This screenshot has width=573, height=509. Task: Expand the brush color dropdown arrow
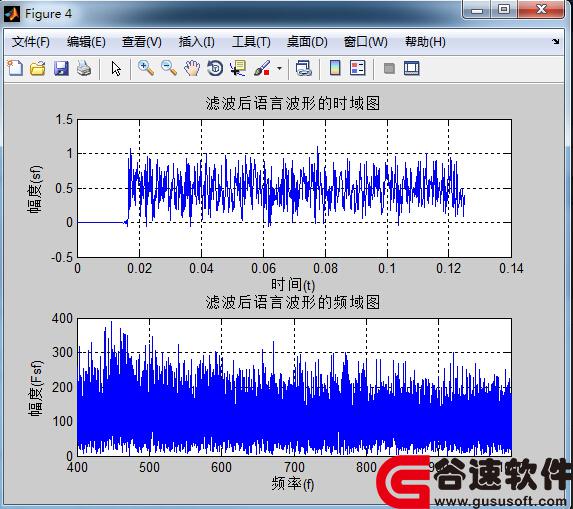click(x=279, y=68)
